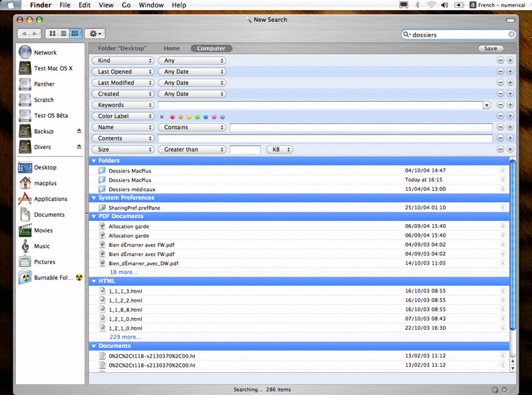
Task: Open the Movies folder icon
Action: point(25,230)
